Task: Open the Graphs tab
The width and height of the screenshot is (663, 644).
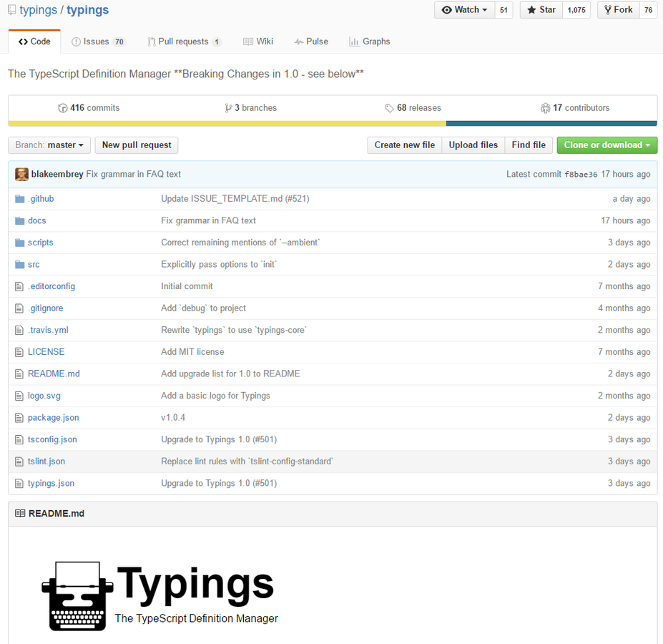Action: [370, 42]
